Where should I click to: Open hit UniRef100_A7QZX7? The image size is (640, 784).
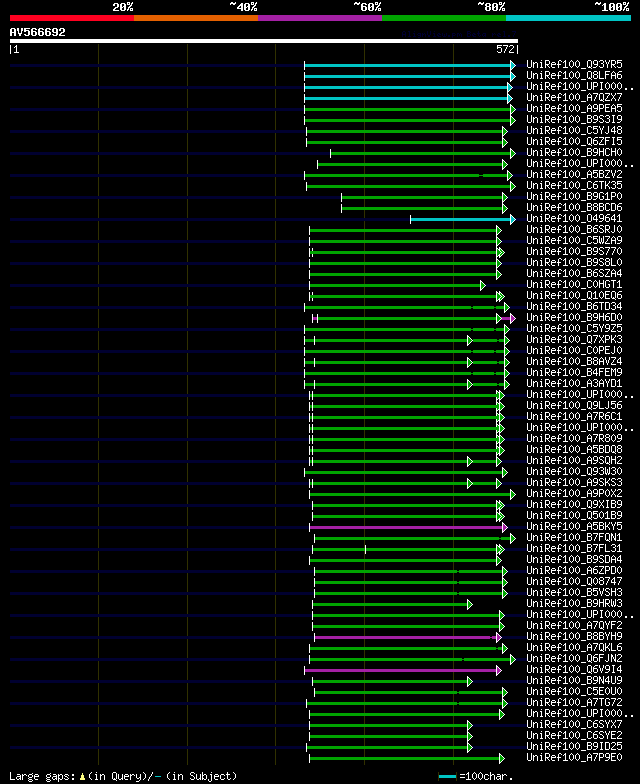pos(574,98)
